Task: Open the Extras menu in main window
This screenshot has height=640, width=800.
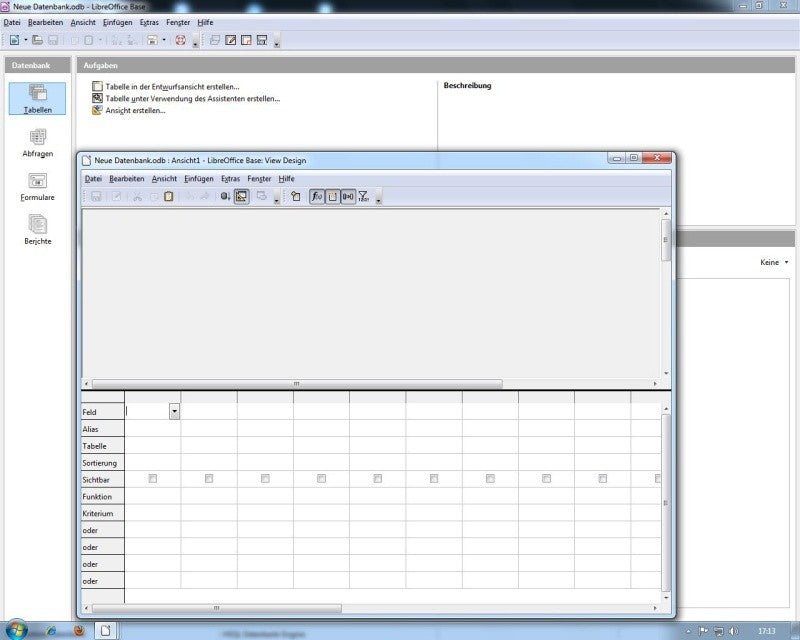Action: point(149,22)
